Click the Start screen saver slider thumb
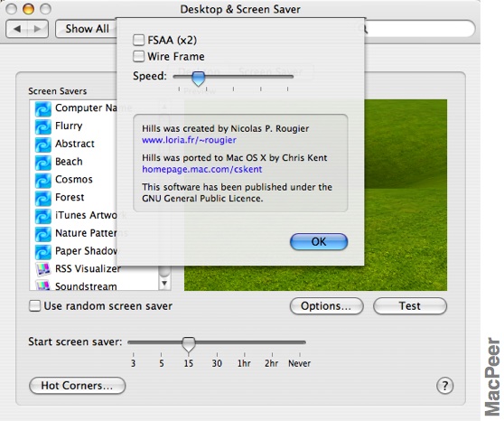Viewport: 504px width, 421px height. [189, 344]
